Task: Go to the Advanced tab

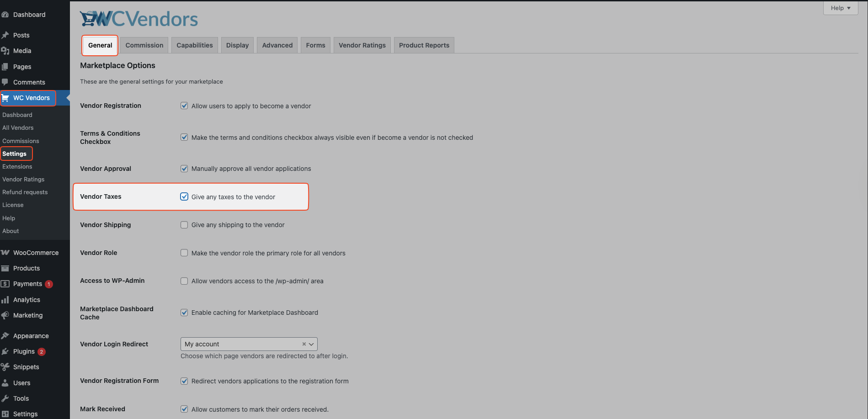Action: click(277, 45)
